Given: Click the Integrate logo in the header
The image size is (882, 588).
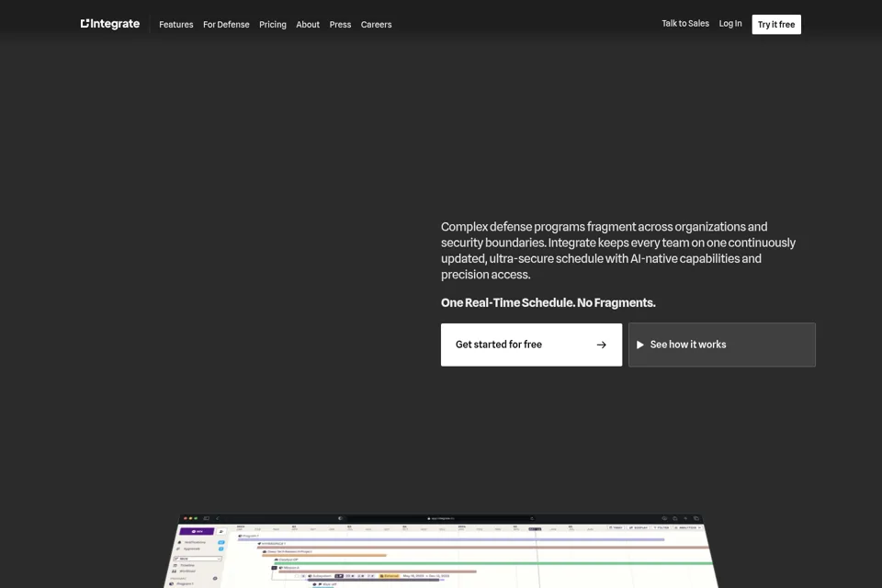Looking at the screenshot, I should [109, 24].
